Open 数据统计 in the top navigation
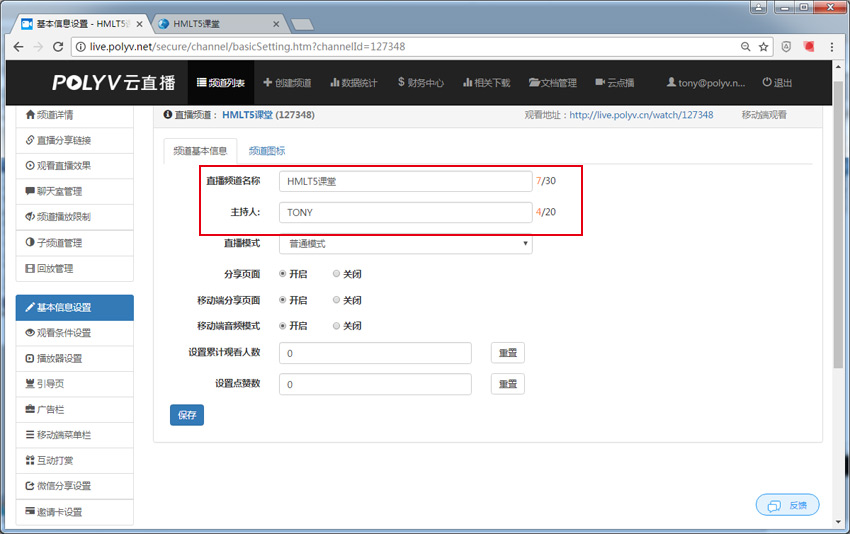 click(353, 83)
